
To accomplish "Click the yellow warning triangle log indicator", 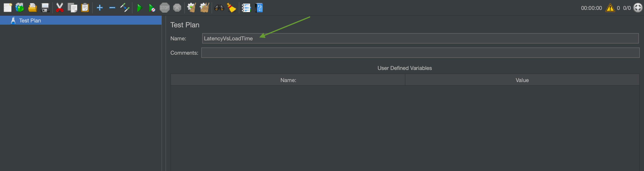I will click(610, 8).
